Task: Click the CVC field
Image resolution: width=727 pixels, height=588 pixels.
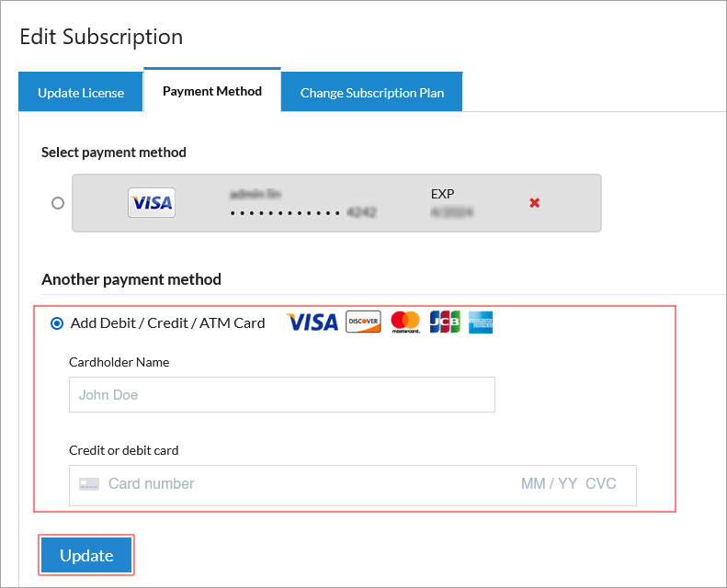Action: [601, 484]
